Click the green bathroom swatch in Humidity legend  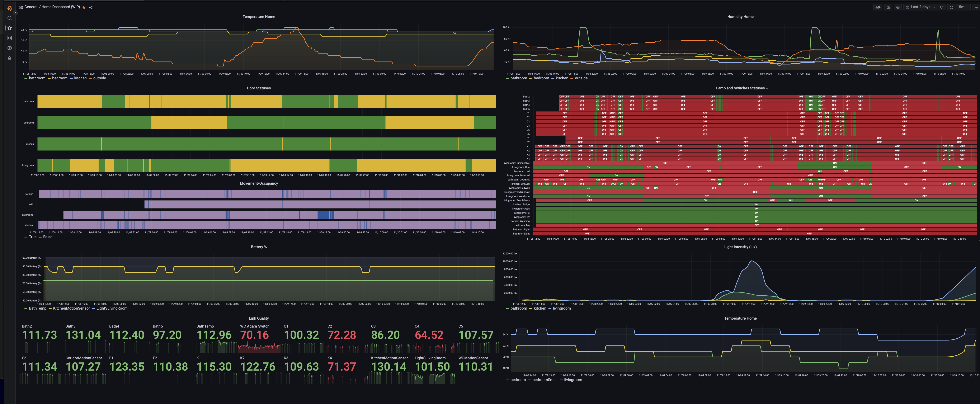pos(508,78)
